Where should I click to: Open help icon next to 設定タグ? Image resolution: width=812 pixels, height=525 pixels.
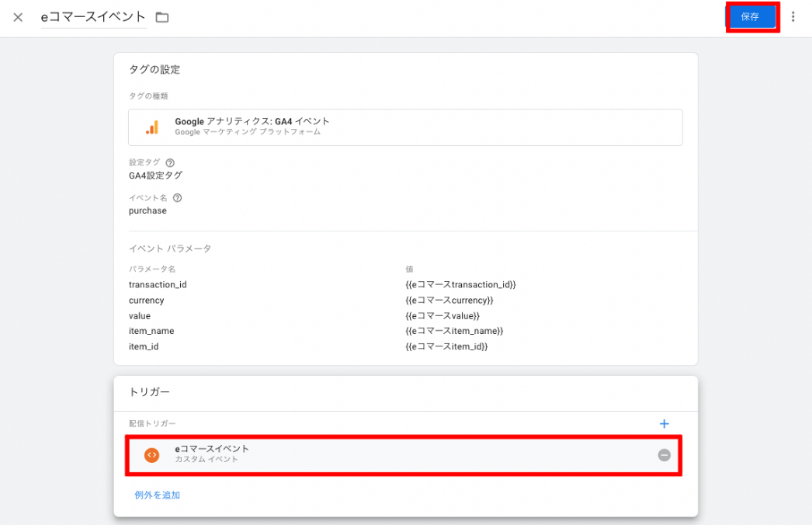tap(170, 163)
